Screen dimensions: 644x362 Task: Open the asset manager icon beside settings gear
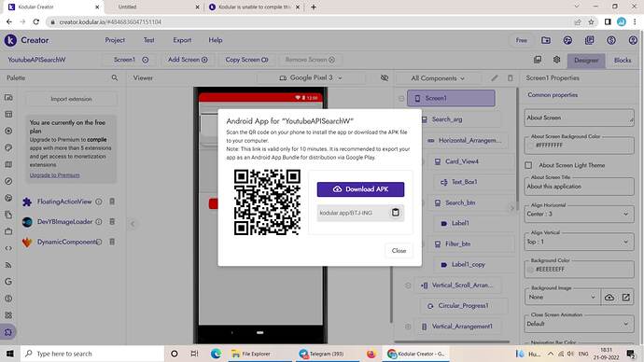pos(538,60)
